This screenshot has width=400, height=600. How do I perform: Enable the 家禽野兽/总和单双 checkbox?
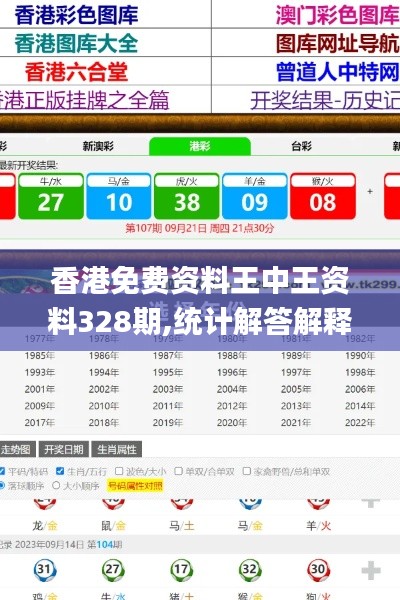[x=247, y=471]
